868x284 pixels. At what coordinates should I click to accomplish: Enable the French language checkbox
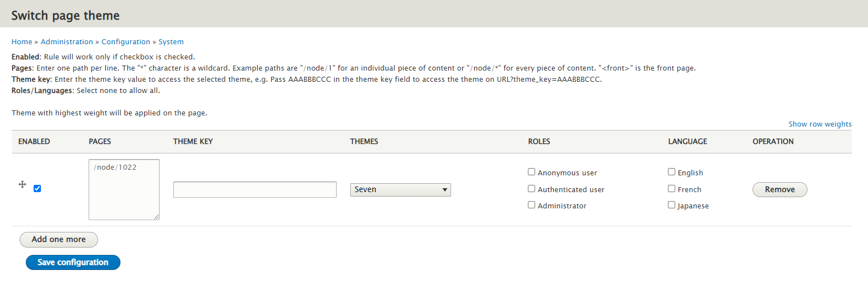click(x=671, y=189)
